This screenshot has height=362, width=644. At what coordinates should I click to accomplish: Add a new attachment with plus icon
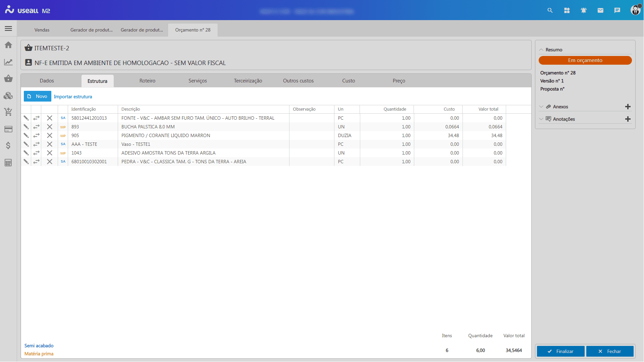pyautogui.click(x=628, y=107)
